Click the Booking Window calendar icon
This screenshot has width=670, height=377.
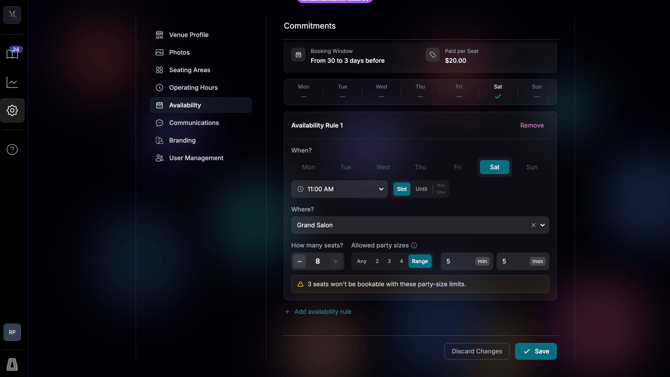click(x=298, y=55)
